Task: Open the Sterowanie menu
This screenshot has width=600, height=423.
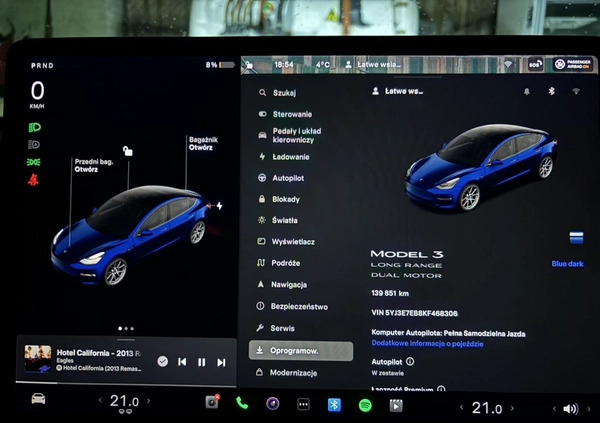Action: pyautogui.click(x=285, y=114)
